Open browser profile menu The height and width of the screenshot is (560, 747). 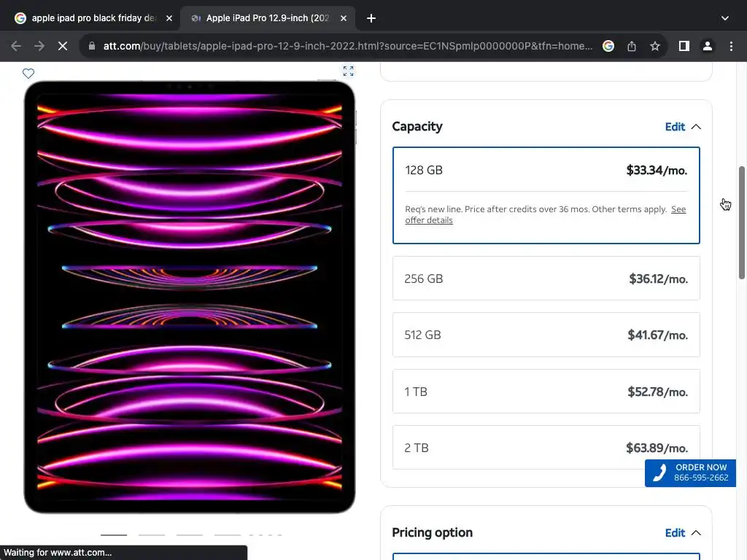[708, 46]
